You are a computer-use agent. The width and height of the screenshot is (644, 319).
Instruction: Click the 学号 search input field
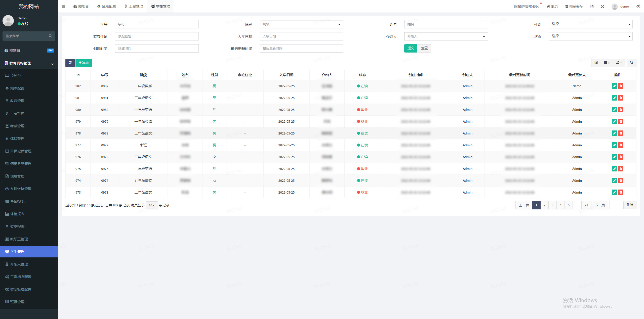click(x=157, y=24)
